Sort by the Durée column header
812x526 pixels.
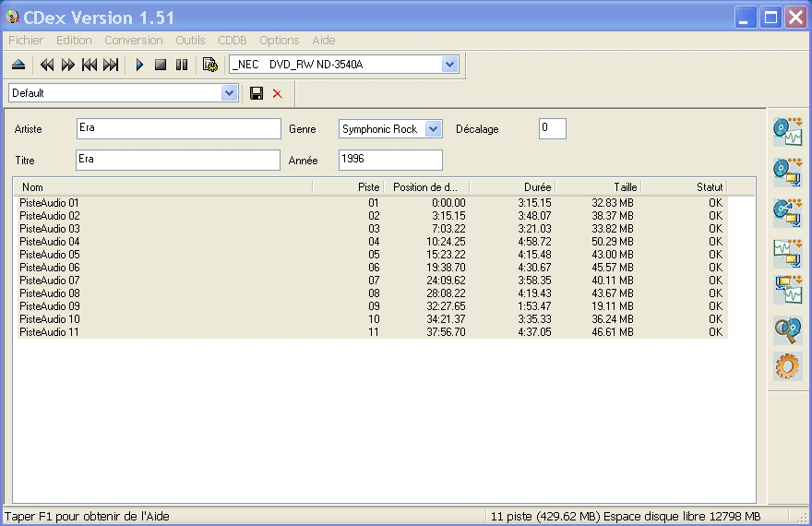pos(512,187)
